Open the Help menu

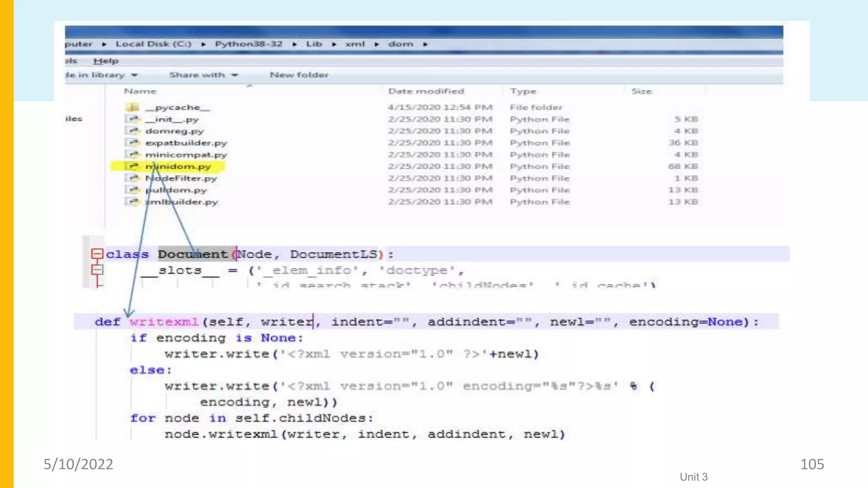[106, 61]
